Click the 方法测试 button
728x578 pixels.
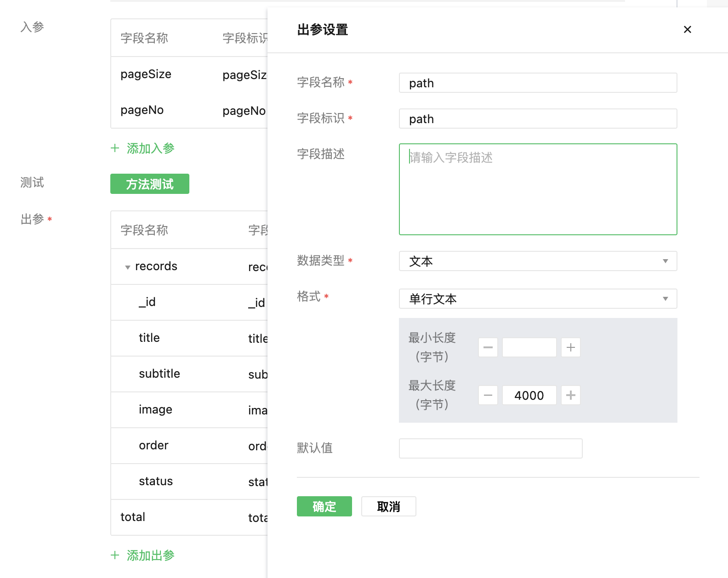tap(150, 184)
